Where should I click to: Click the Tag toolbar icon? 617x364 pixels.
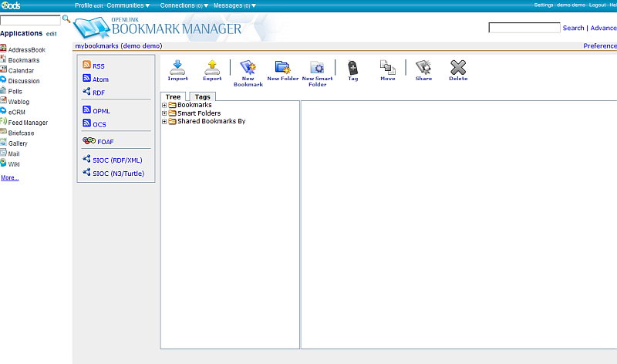(x=352, y=68)
